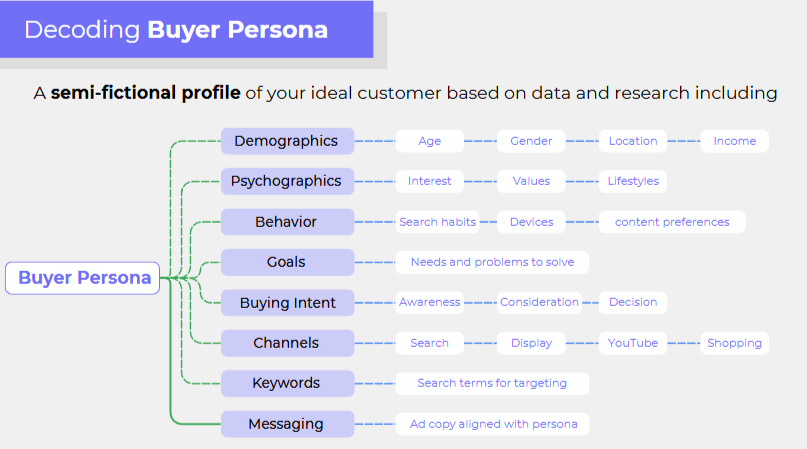
Task: Click the Buyer Persona root node
Action: click(84, 278)
